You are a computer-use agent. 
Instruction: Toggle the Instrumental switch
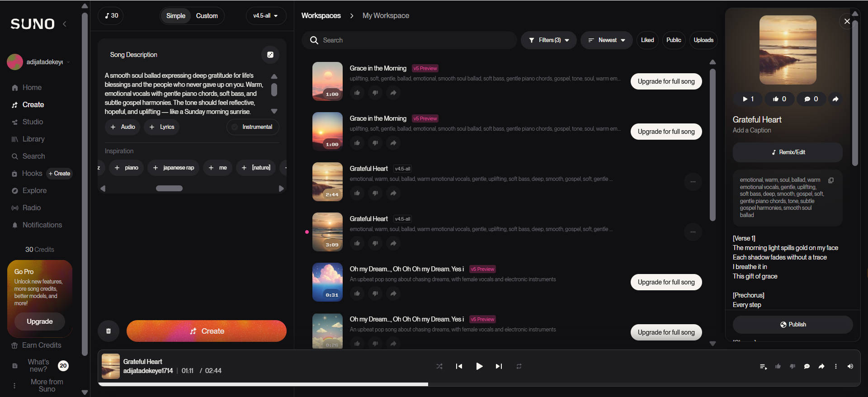[x=253, y=127]
